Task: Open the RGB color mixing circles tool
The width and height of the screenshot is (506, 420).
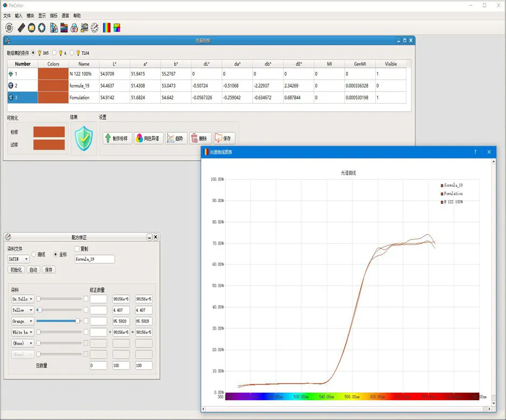Action: [74, 27]
